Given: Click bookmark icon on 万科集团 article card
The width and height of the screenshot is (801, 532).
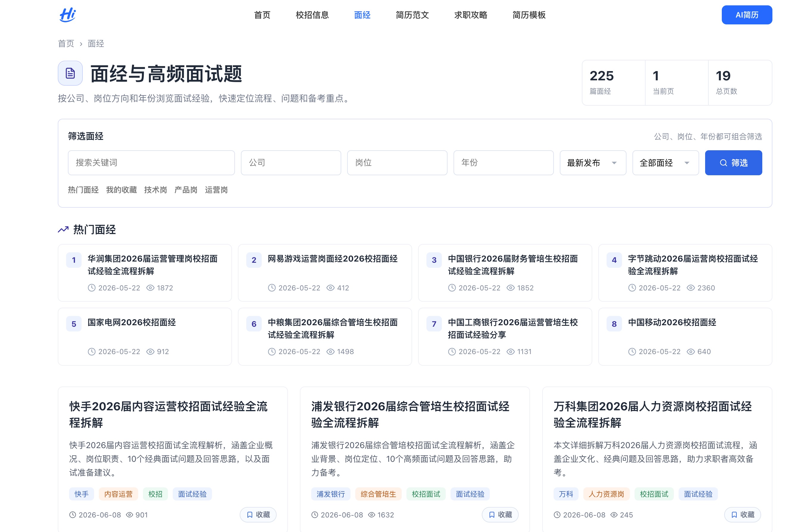Looking at the screenshot, I should [x=734, y=515].
